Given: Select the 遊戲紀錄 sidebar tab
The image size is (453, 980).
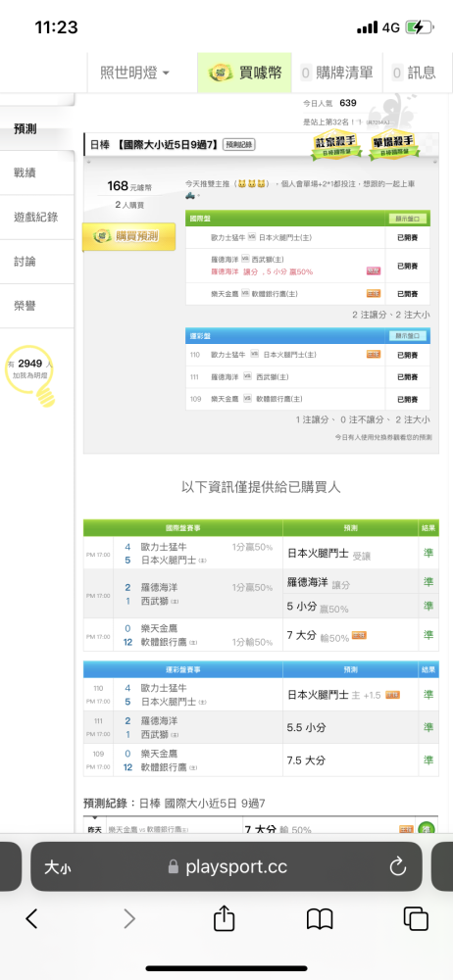Looking at the screenshot, I should (x=37, y=218).
